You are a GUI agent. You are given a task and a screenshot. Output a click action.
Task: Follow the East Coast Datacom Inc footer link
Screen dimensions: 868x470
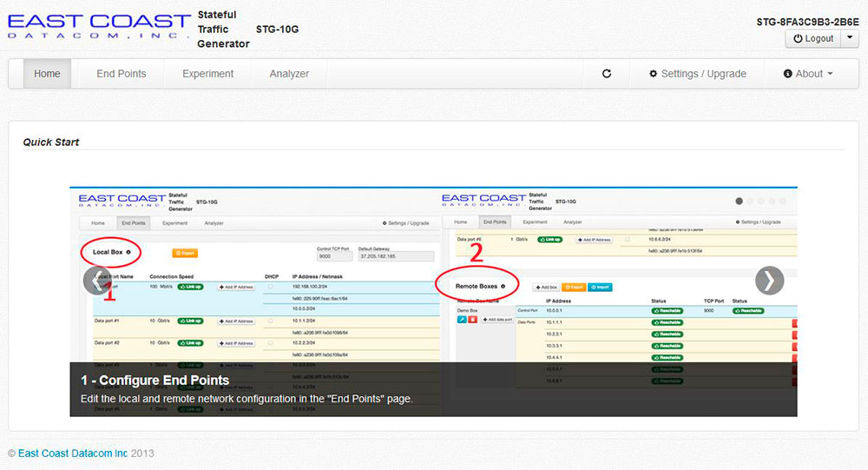pyautogui.click(x=73, y=453)
